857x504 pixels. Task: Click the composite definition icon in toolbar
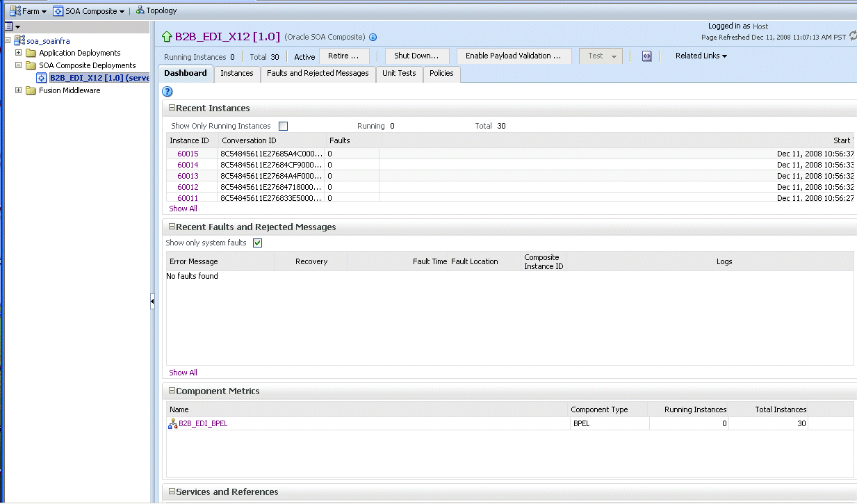coord(646,56)
